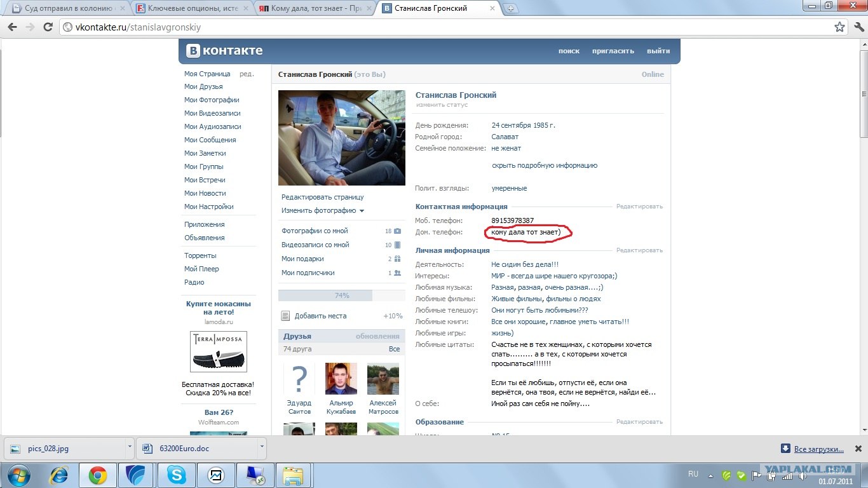Open Торренты in sidebar

pos(200,256)
